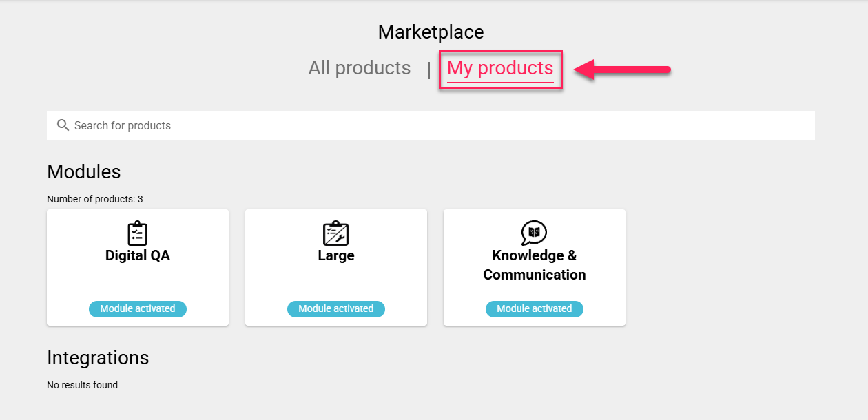868x420 pixels.
Task: Switch to the All products tab
Action: tap(360, 68)
